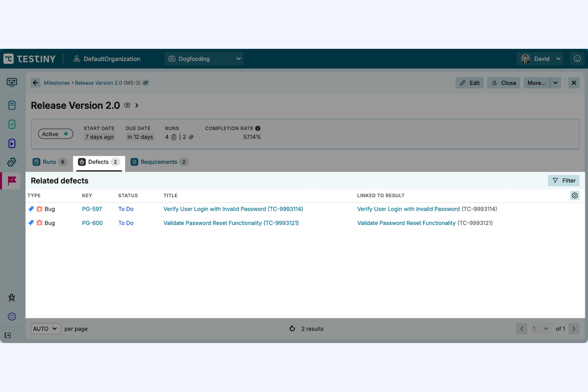Switch to the Requirements tab

point(159,162)
